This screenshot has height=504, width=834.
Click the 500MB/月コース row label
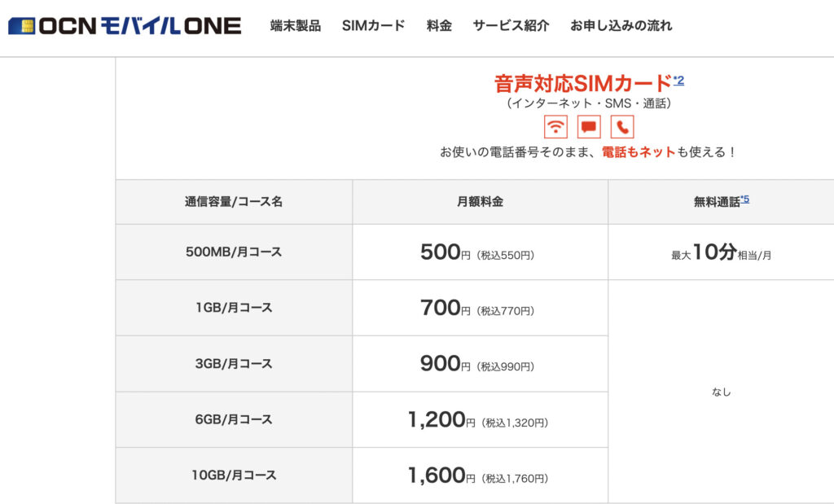[234, 252]
